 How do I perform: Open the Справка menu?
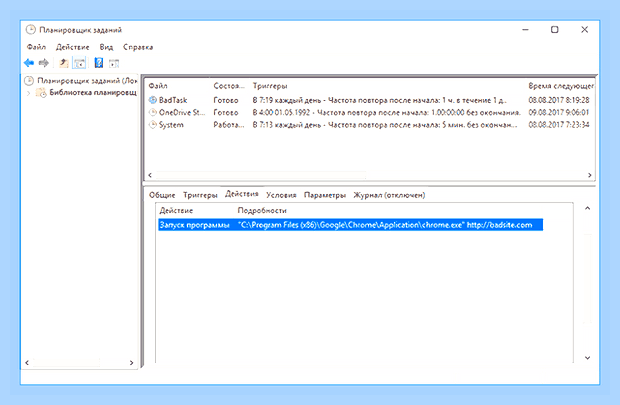(138, 47)
